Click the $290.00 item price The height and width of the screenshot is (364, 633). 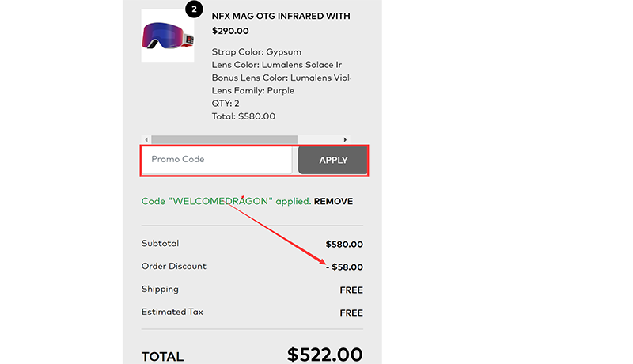230,32
